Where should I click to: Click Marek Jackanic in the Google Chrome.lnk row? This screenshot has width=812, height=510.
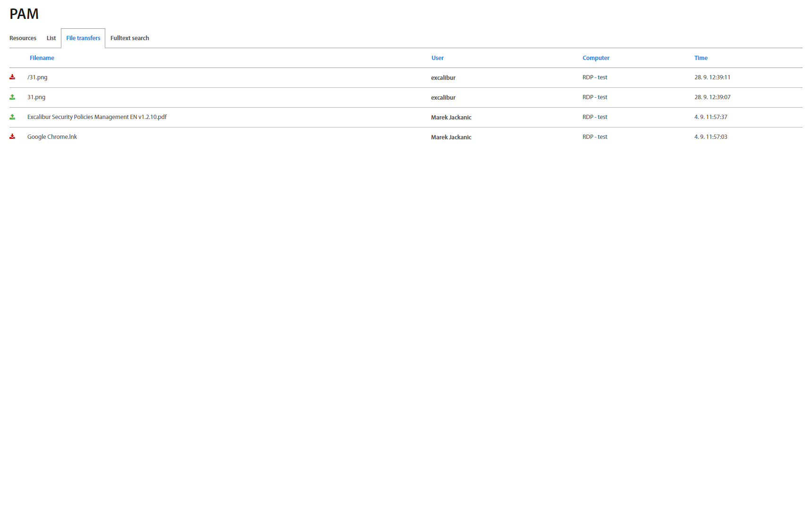pos(451,137)
